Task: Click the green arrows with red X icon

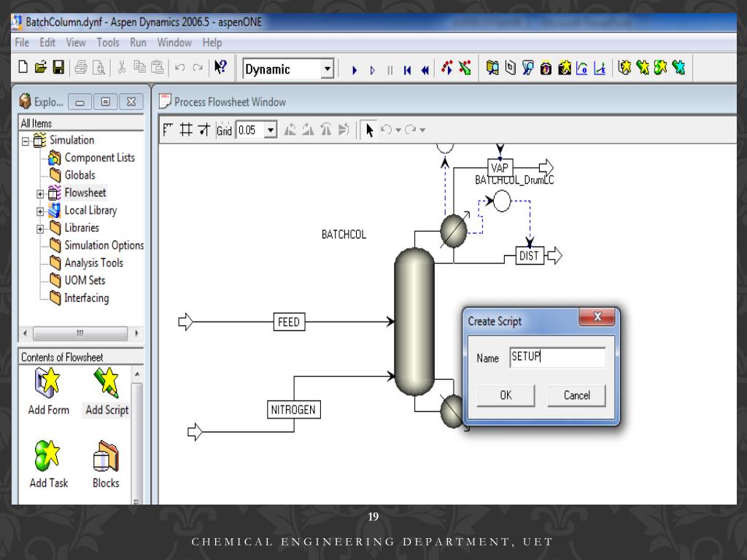Action: (x=465, y=68)
